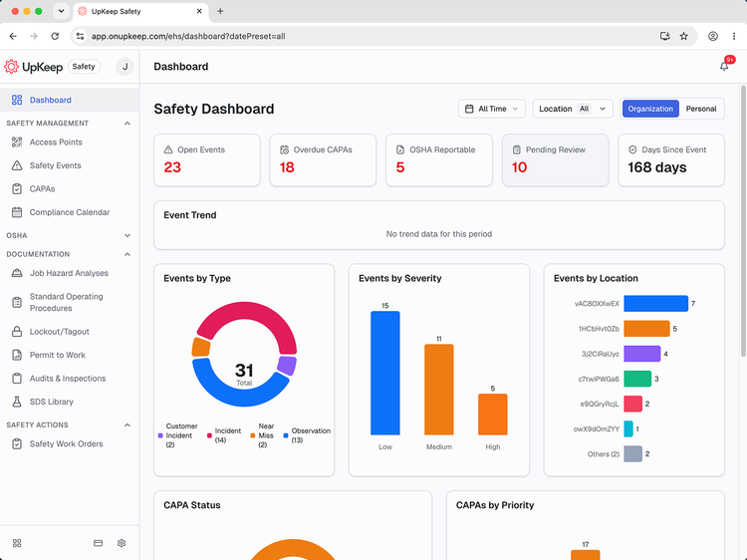Open the Open Events card
The image size is (747, 560).
(207, 159)
